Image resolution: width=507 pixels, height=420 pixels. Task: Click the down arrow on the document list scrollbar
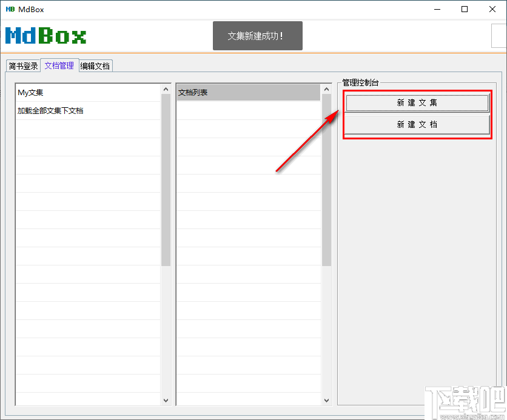(x=326, y=400)
